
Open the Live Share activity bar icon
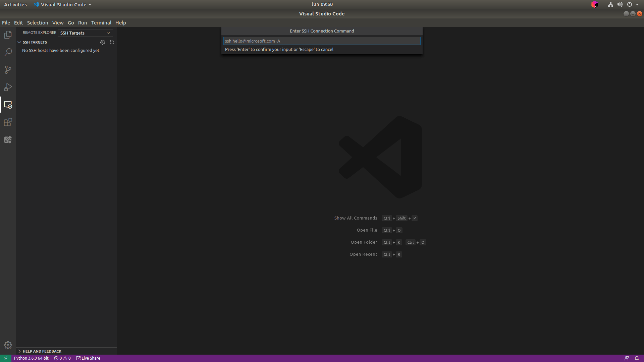(x=8, y=139)
